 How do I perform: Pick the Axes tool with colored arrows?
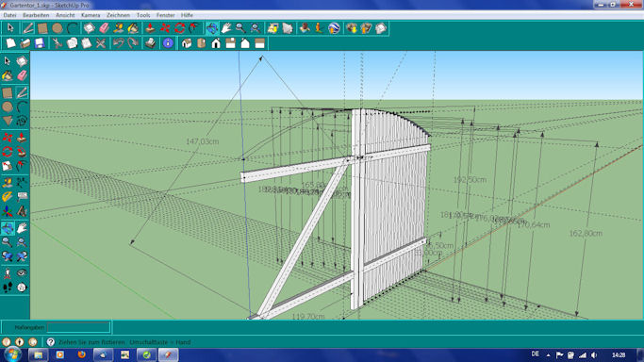coord(8,212)
